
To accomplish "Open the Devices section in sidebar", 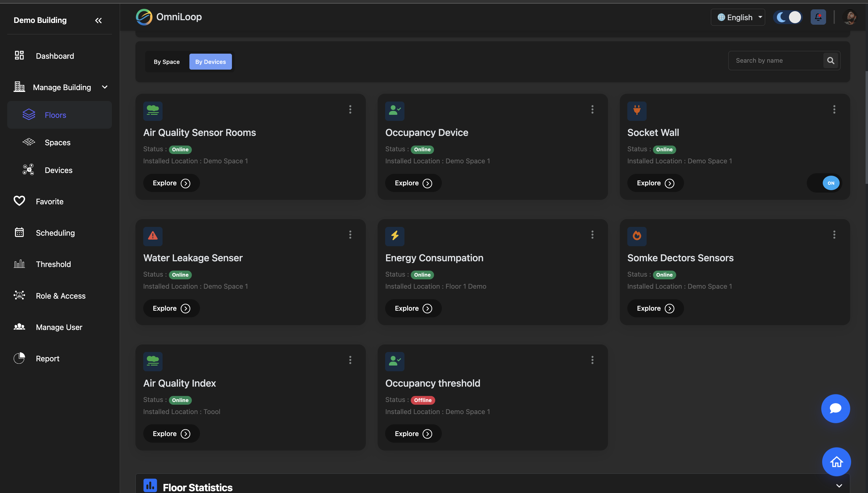I will [58, 170].
